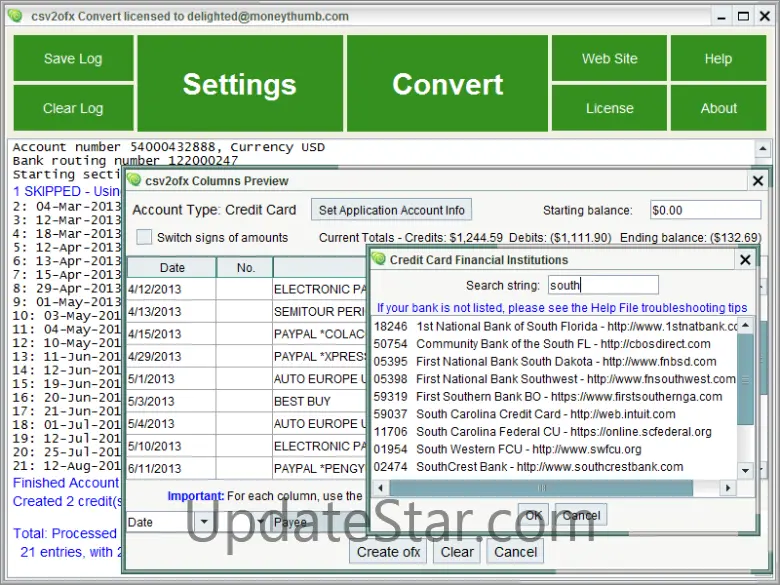780x585 pixels.
Task: Select Community Bank of the South FL
Action: coord(554,344)
